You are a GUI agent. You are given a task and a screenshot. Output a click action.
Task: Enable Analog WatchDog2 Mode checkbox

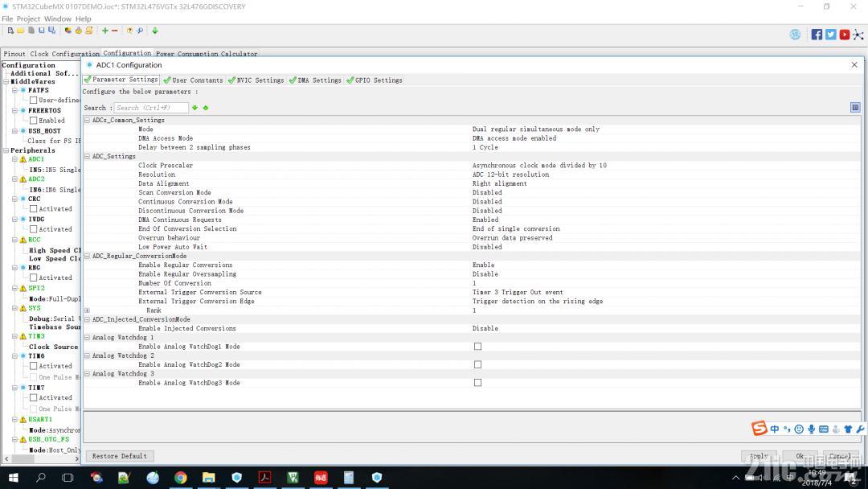click(477, 364)
